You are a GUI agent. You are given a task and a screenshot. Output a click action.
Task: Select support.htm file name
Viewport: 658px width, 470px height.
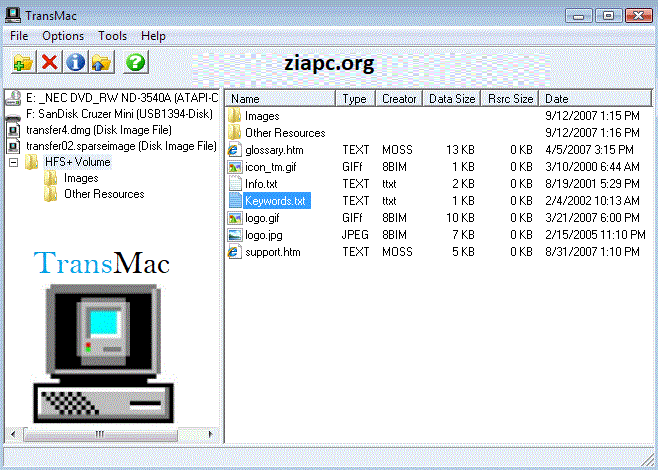tap(273, 252)
